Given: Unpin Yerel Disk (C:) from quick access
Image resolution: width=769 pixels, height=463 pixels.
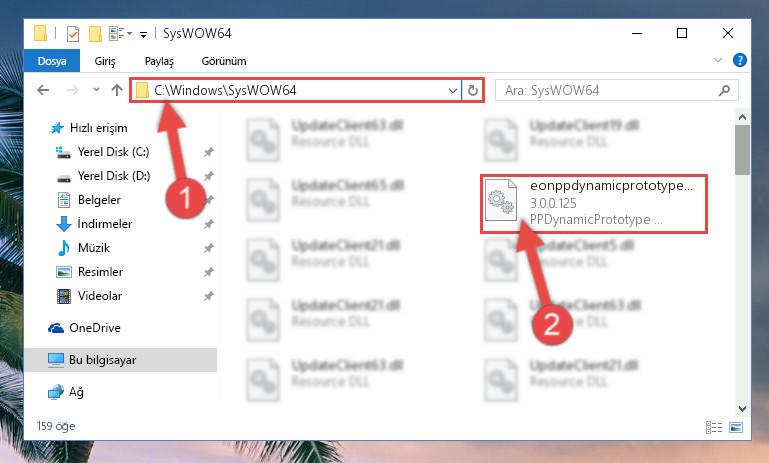Looking at the screenshot, I should click(209, 152).
